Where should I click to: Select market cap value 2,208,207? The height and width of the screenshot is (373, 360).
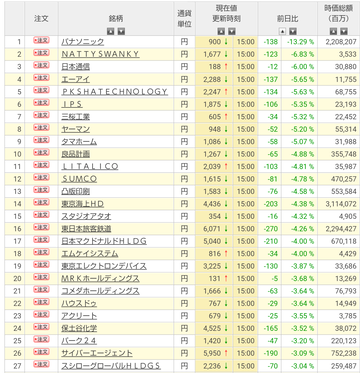point(340,42)
